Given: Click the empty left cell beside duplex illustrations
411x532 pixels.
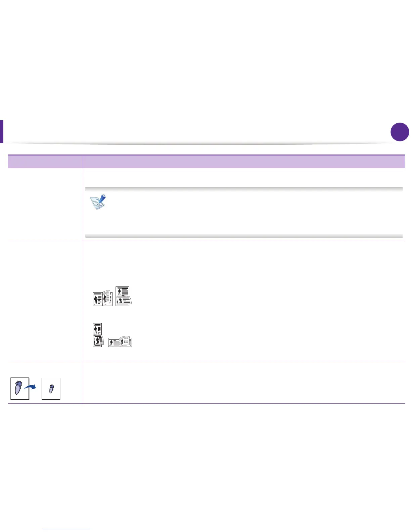Looking at the screenshot, I should pyautogui.click(x=45, y=301).
